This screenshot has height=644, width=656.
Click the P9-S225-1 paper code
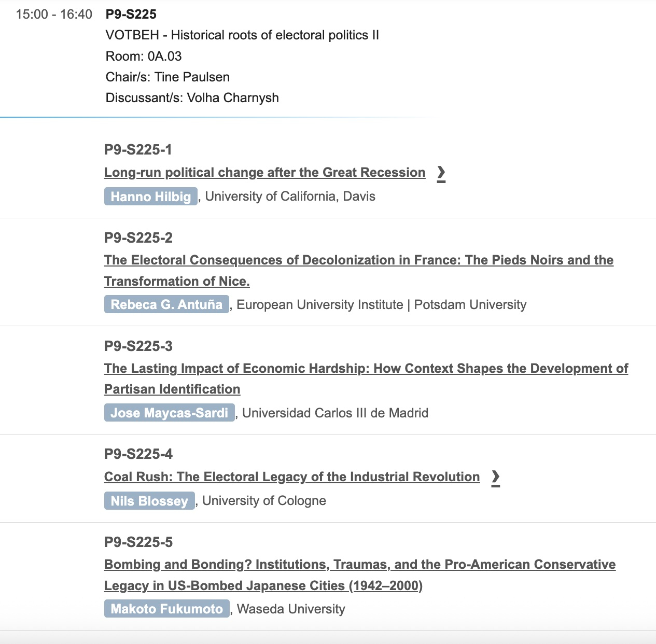(138, 150)
